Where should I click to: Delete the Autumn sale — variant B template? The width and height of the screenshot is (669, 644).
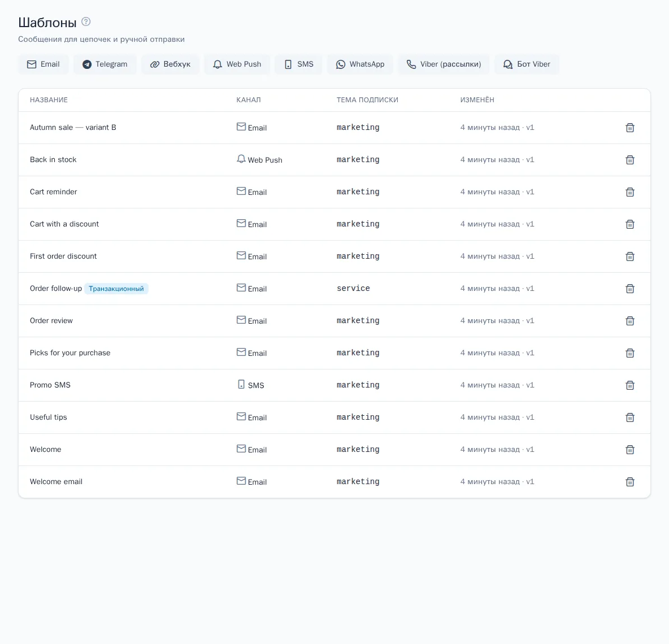630,128
